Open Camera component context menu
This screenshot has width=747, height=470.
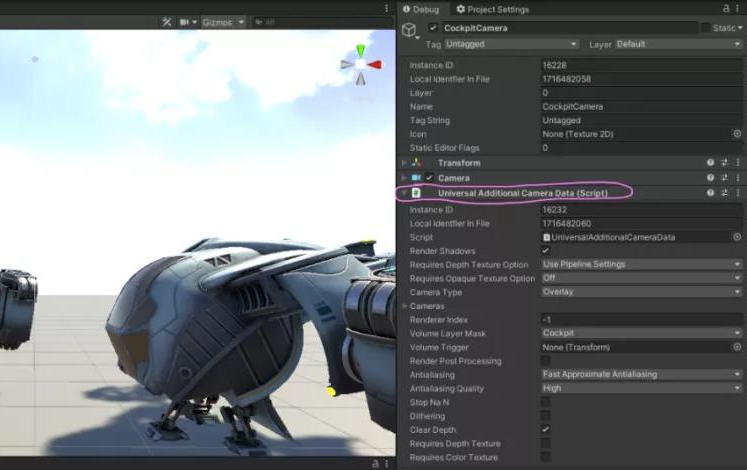coord(737,178)
